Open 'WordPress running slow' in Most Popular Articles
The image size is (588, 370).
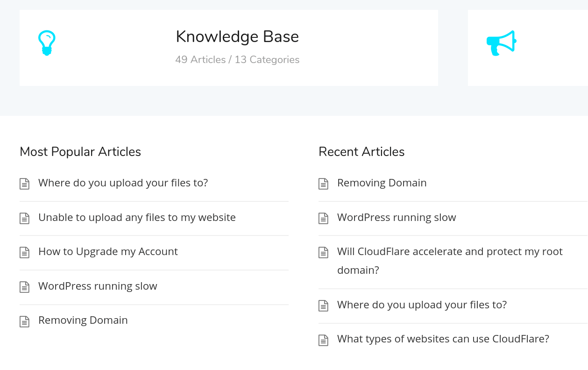coord(98,286)
